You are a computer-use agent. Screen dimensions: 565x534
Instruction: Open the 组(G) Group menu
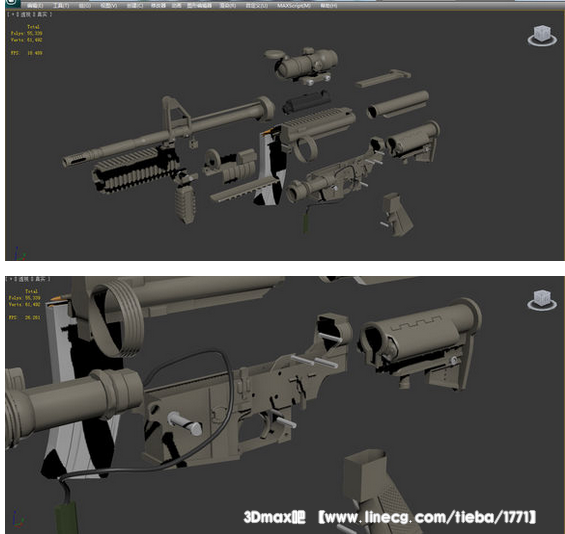click(85, 5)
